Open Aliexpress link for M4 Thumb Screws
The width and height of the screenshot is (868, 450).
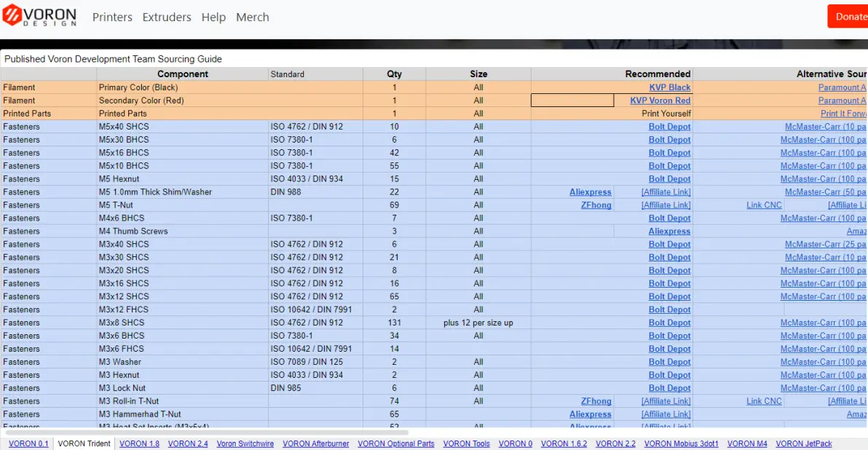tap(669, 232)
